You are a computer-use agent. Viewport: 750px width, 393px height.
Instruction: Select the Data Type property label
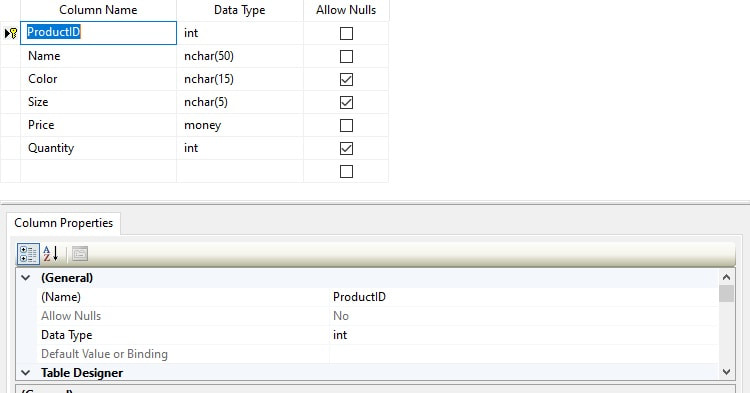click(x=66, y=335)
